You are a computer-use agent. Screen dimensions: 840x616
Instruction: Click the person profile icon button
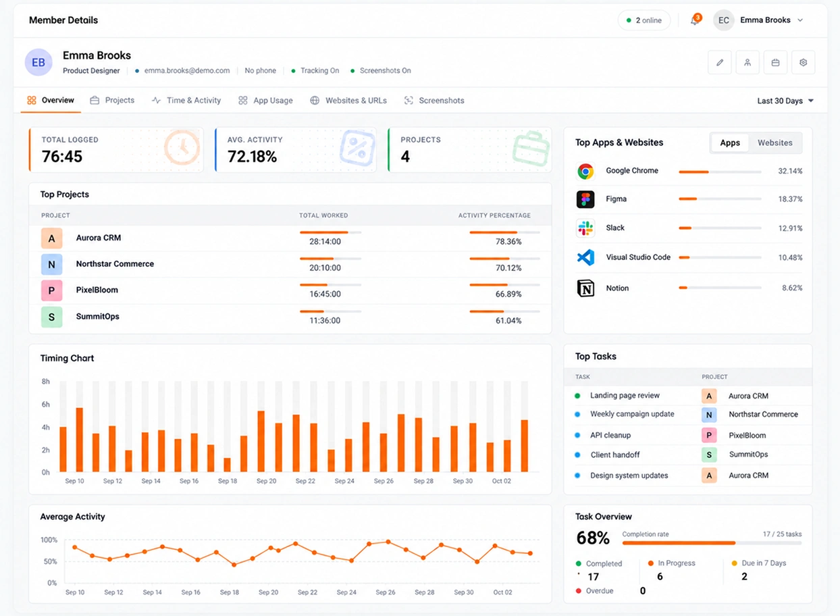tap(747, 62)
